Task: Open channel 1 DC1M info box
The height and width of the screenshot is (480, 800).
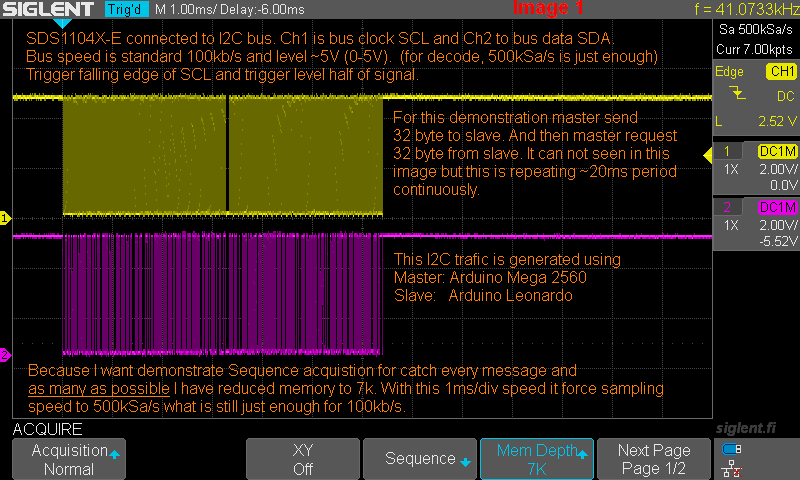Action: pyautogui.click(x=756, y=167)
